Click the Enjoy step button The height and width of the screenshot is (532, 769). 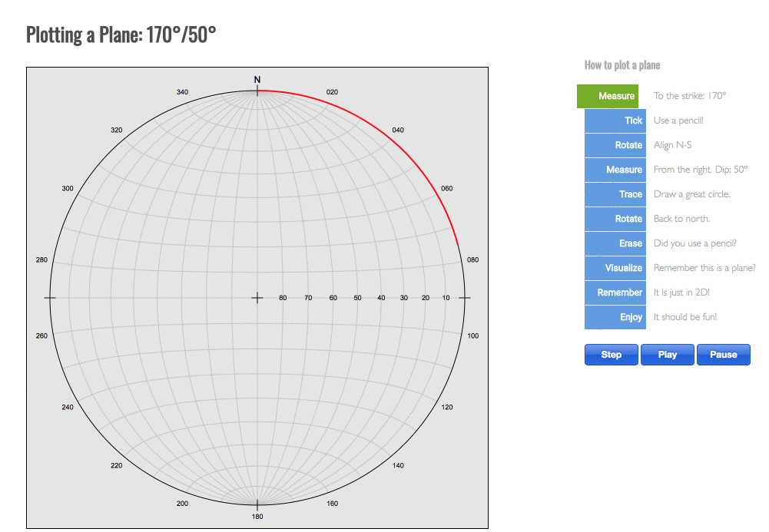click(615, 317)
